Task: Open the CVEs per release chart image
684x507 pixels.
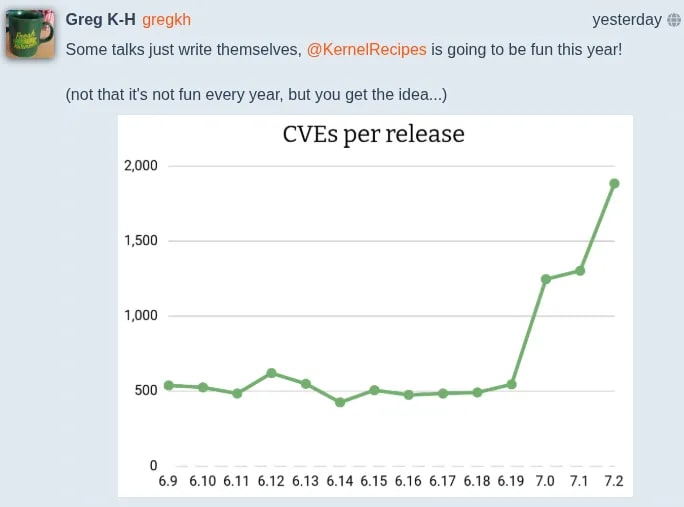Action: (x=375, y=306)
